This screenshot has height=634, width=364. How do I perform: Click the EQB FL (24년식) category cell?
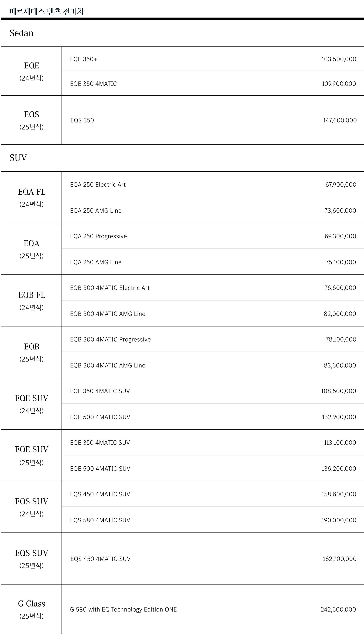pos(32,300)
